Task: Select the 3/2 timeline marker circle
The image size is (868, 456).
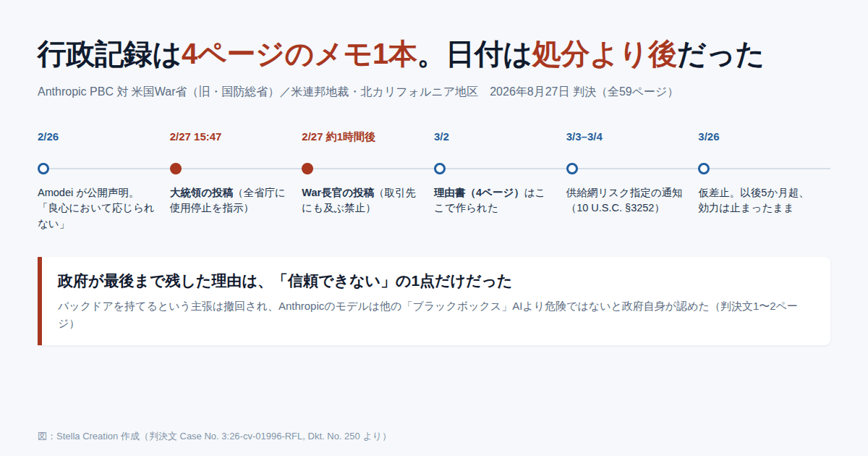Action: point(440,169)
